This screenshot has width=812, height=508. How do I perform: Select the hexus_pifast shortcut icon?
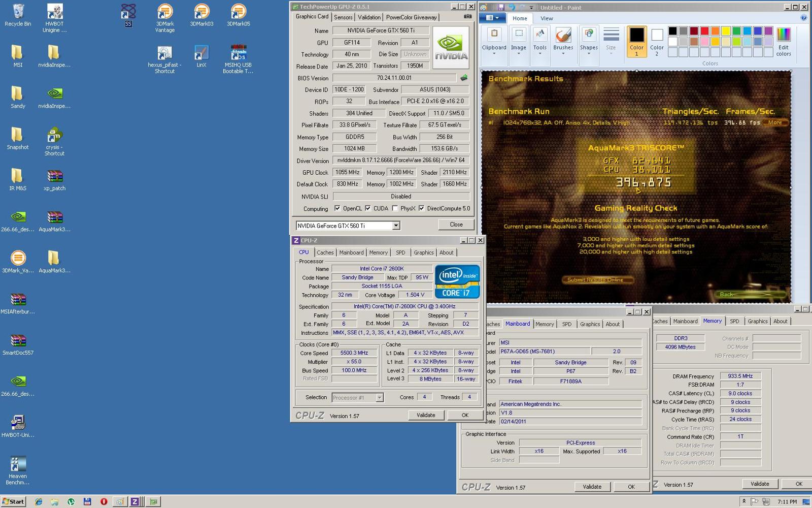[x=164, y=53]
